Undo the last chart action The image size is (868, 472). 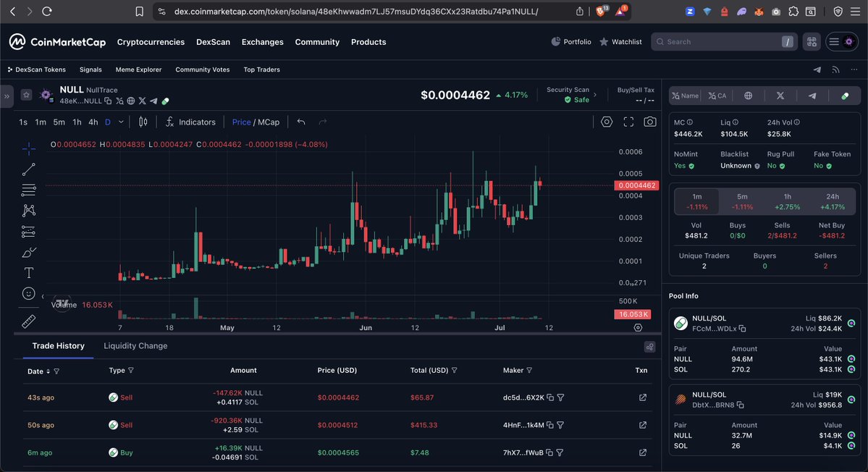(x=301, y=122)
